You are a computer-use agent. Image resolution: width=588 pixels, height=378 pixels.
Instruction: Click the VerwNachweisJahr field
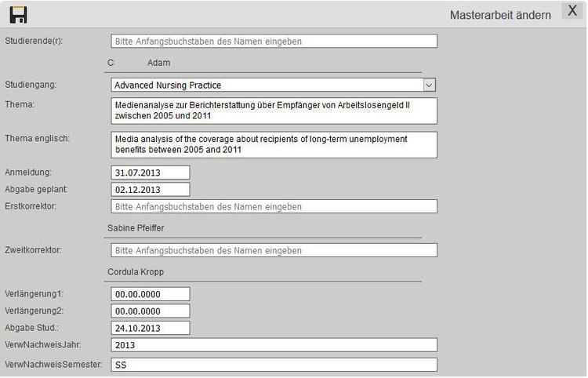tap(274, 345)
